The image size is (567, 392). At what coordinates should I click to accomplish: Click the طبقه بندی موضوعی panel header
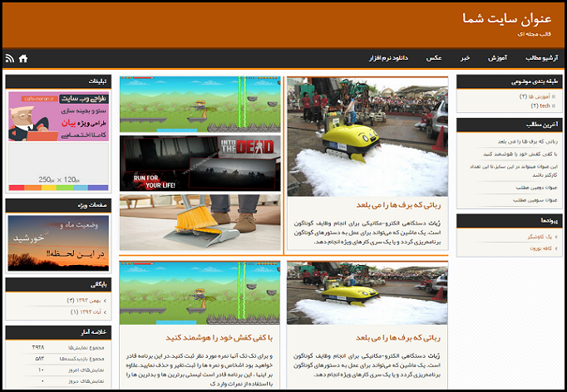509,81
